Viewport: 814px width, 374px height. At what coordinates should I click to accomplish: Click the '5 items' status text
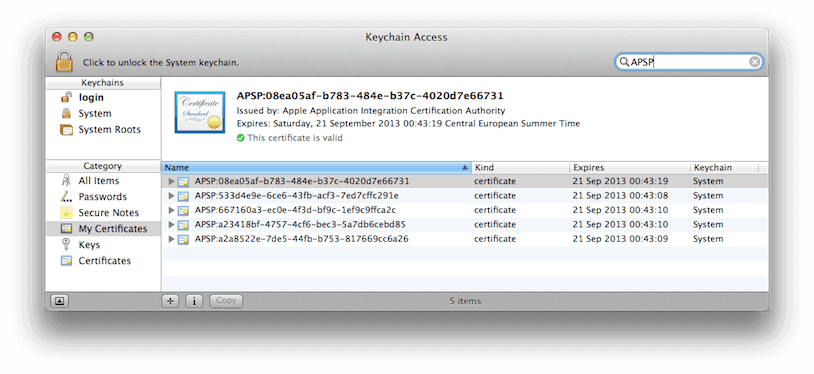465,301
